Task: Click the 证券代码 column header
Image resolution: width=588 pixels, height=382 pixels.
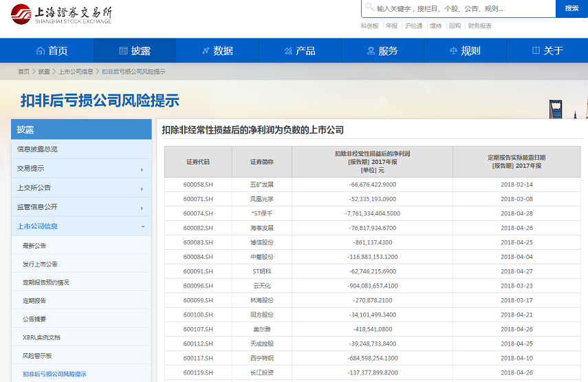Action: [198, 162]
